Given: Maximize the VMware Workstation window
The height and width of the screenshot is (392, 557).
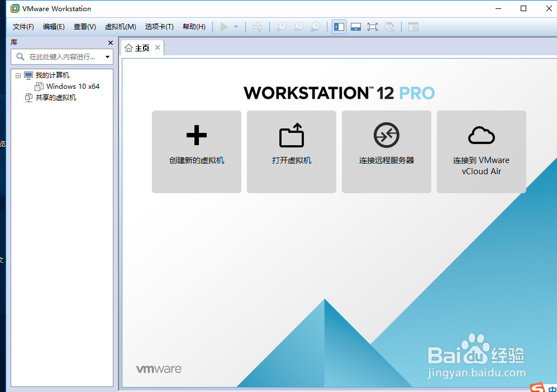Looking at the screenshot, I should click(523, 8).
